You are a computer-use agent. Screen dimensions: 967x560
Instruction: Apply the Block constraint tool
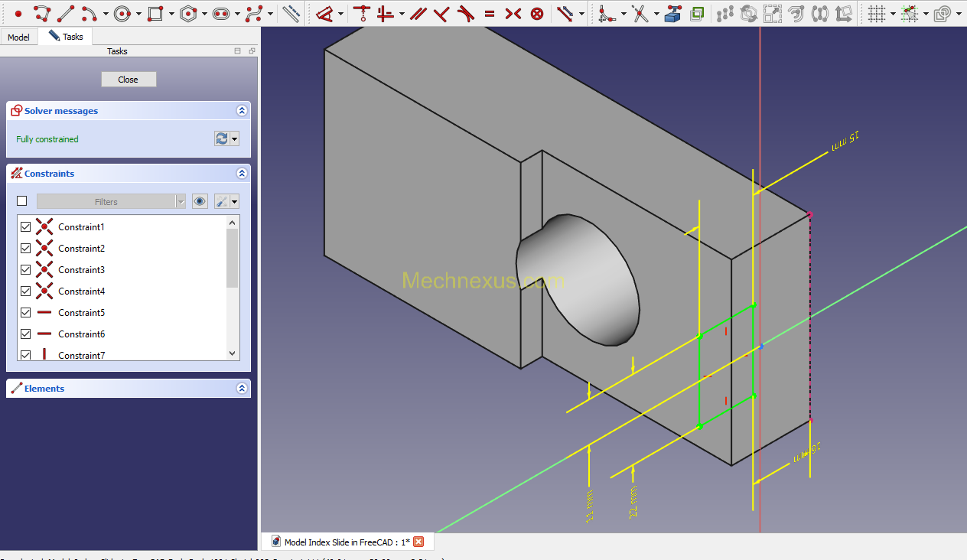coord(537,13)
